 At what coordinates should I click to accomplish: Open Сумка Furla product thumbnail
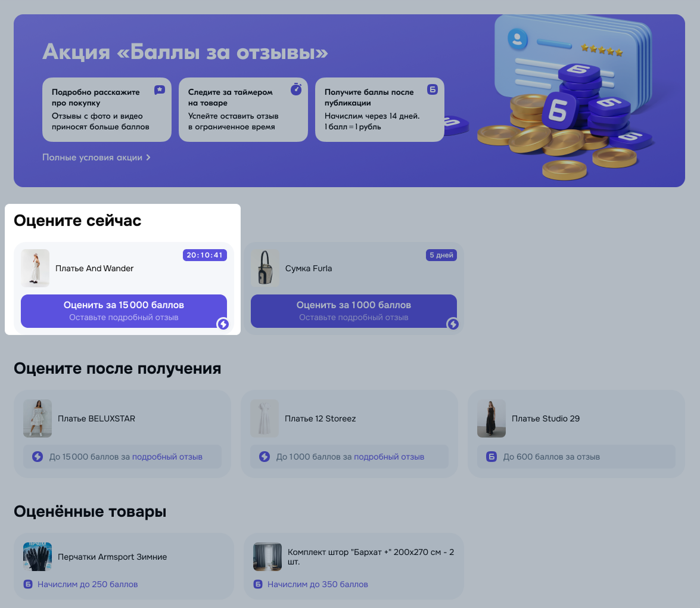coord(265,268)
